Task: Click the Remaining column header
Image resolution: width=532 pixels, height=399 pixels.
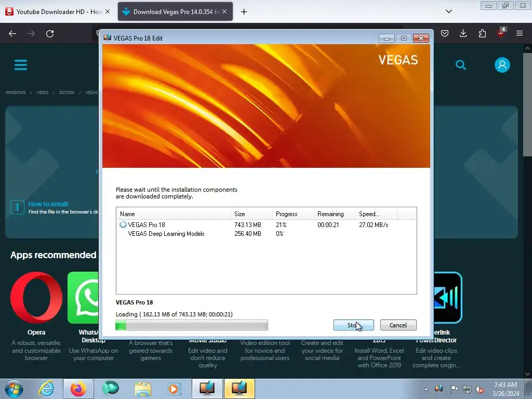Action: pos(335,214)
